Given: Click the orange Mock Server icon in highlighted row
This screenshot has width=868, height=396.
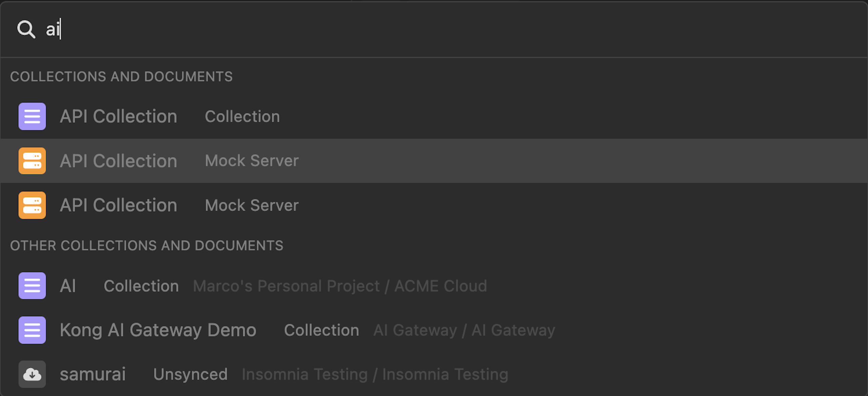Looking at the screenshot, I should (x=32, y=161).
